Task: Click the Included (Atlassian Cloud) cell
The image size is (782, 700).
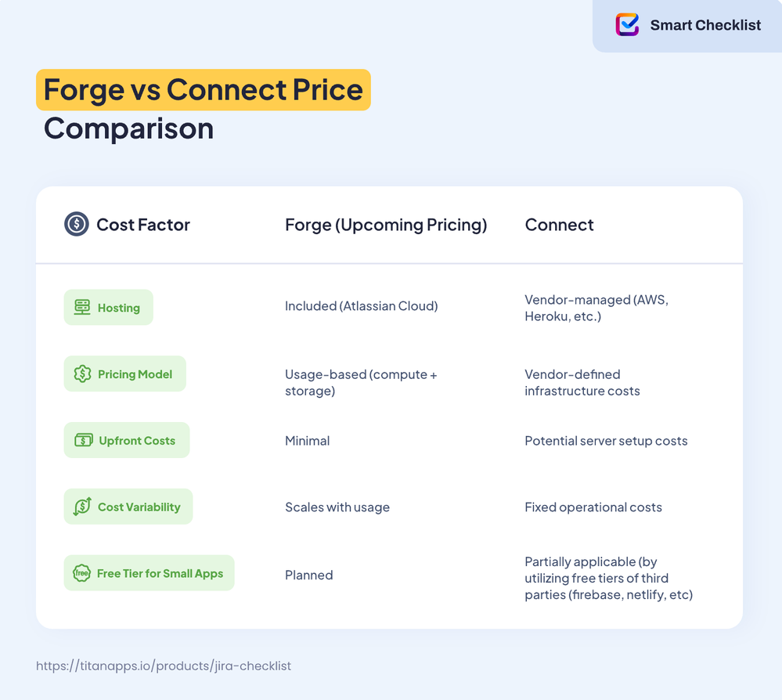Action: point(361,306)
